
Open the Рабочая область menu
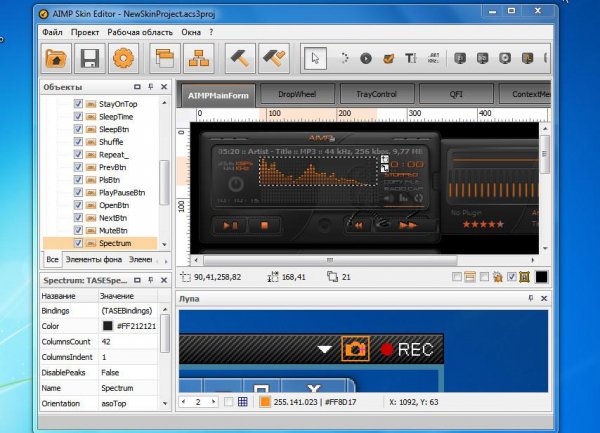[x=140, y=33]
